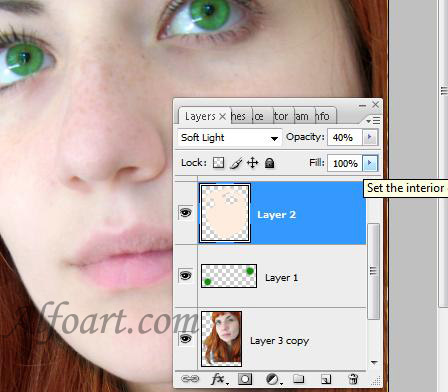Toggle Lock transparent pixels
This screenshot has width=448, height=392.
pyautogui.click(x=218, y=163)
